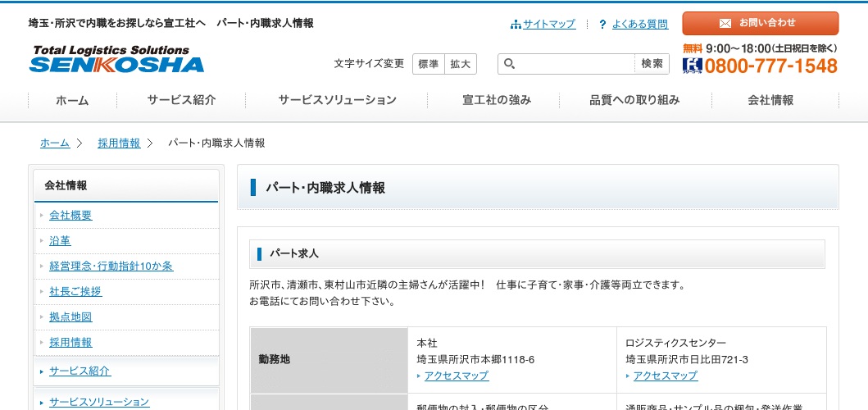Viewport: 868px width, 410px height.
Task: Open the サービスソリューション navigation menu
Action: [337, 100]
